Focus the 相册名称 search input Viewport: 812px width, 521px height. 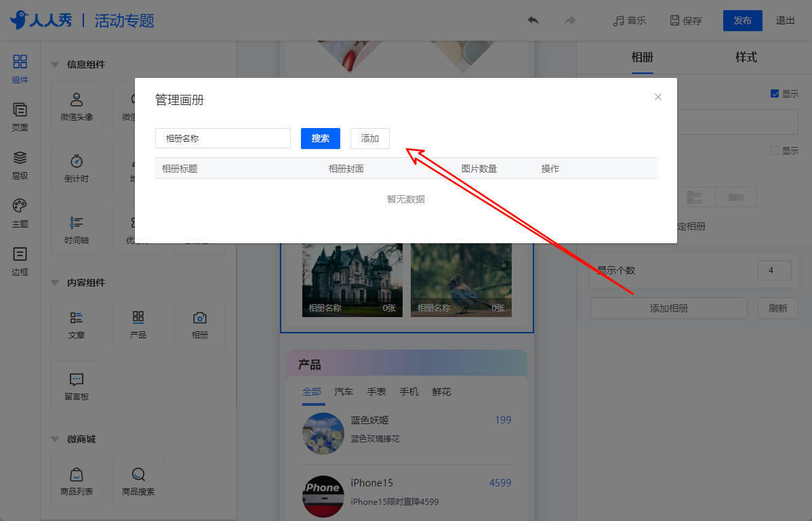point(223,138)
